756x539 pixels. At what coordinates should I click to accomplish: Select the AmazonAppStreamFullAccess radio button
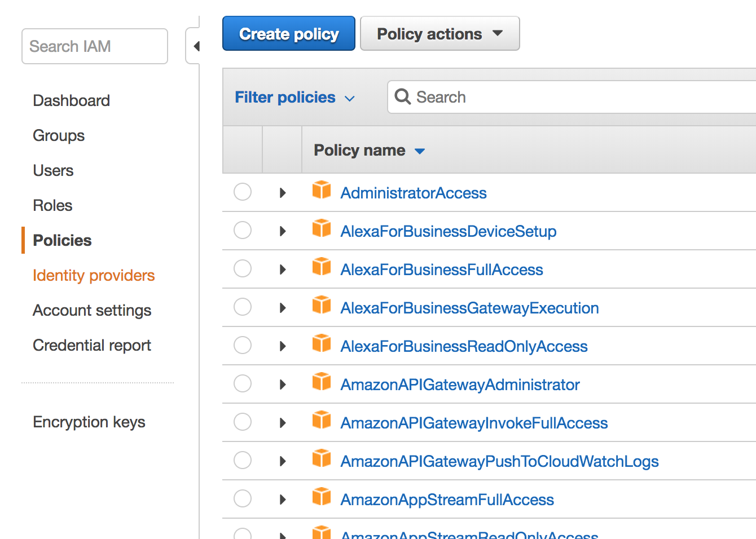[x=243, y=498]
